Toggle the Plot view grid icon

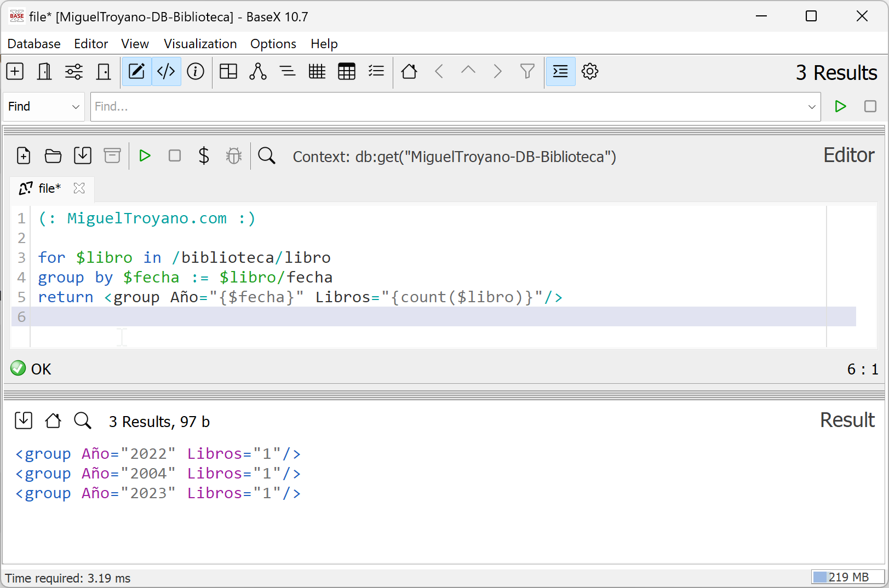(317, 71)
